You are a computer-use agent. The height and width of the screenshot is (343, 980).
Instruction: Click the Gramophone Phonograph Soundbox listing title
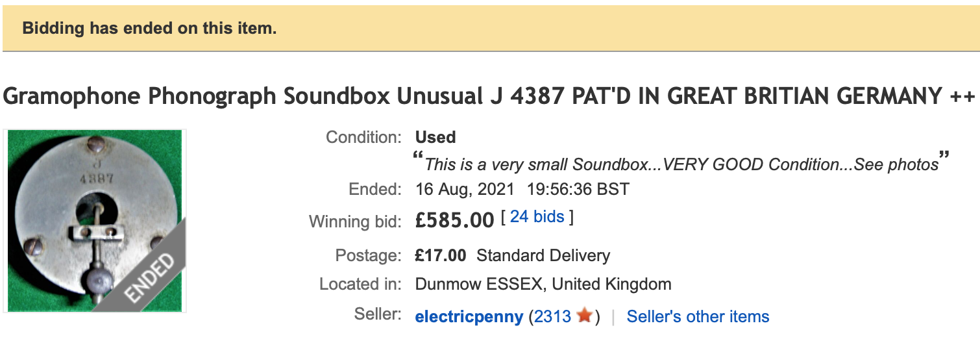(x=489, y=96)
